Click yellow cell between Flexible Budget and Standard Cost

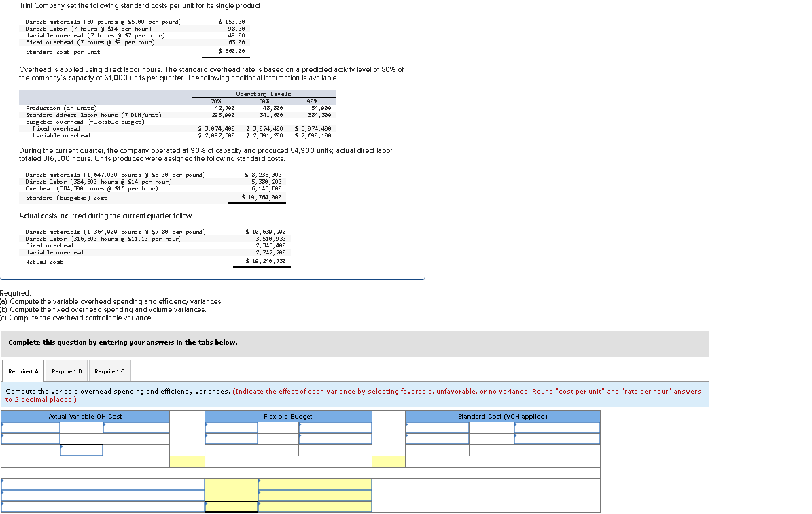(x=389, y=462)
